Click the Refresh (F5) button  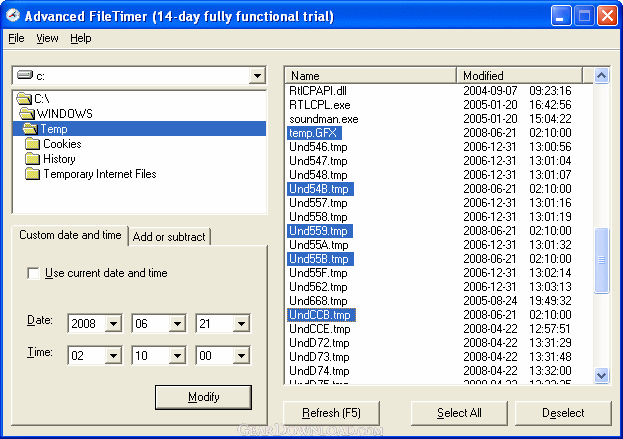click(331, 413)
